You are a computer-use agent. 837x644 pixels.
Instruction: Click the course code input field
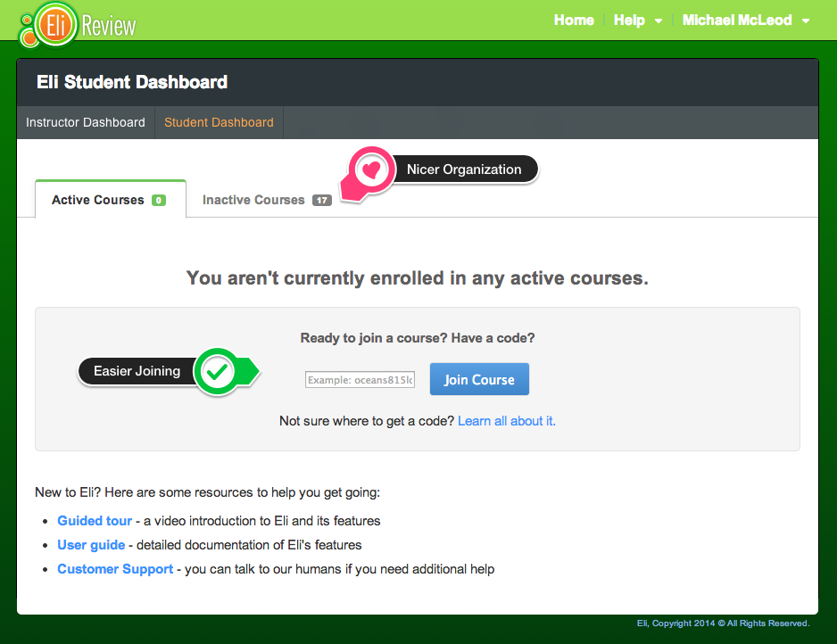pyautogui.click(x=360, y=380)
